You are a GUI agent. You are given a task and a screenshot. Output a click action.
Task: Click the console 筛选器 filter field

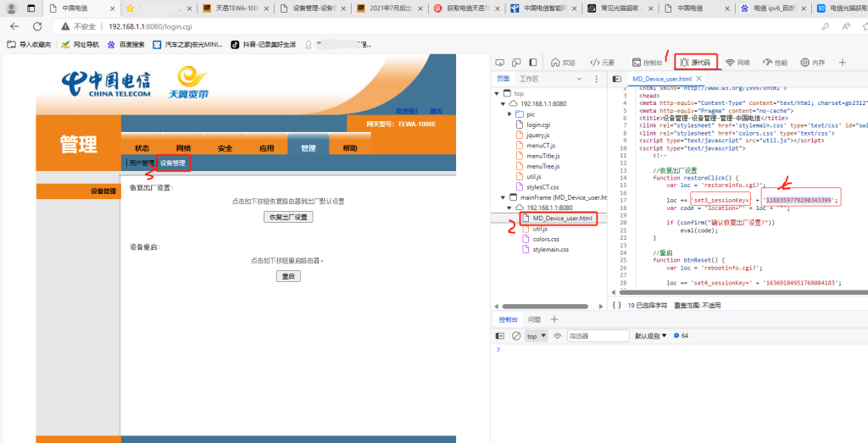[x=598, y=335]
